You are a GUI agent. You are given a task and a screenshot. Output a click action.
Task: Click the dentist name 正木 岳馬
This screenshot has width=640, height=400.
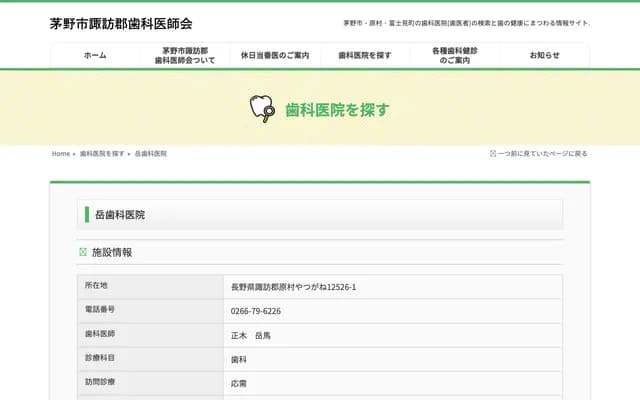point(251,335)
